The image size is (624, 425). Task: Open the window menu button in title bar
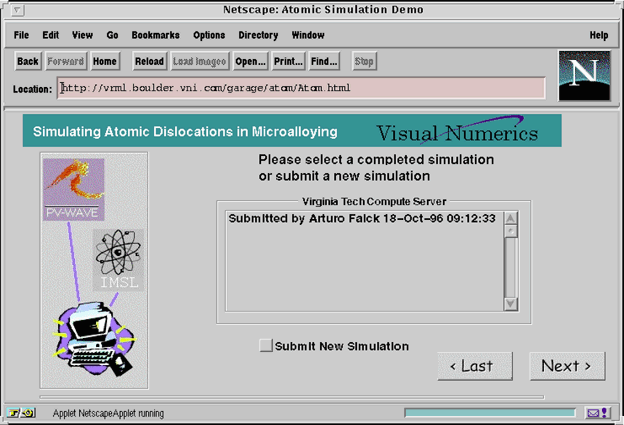(x=17, y=10)
